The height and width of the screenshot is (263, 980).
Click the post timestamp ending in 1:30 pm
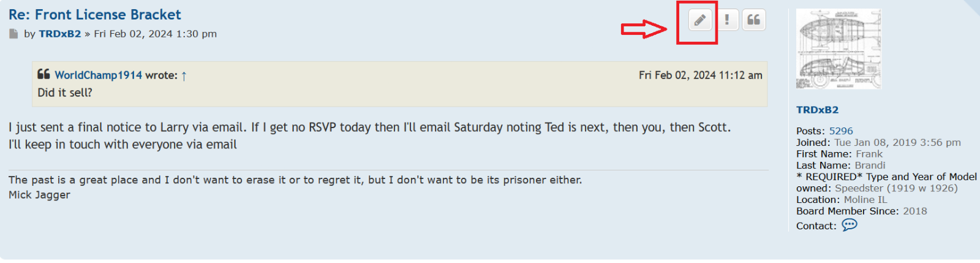coord(155,34)
